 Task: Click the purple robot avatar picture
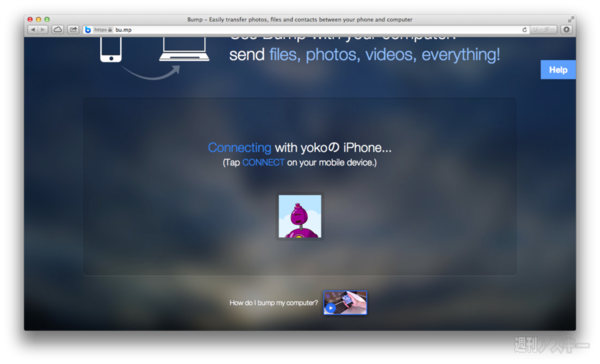click(x=300, y=216)
